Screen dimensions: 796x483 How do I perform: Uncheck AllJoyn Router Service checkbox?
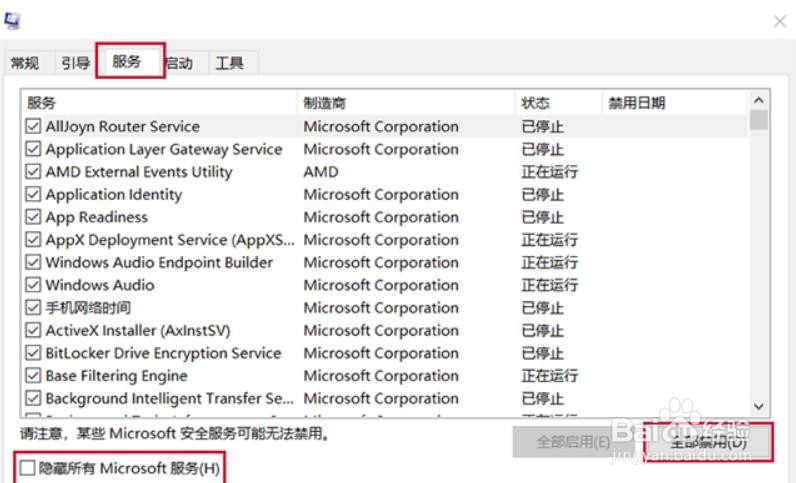(x=33, y=127)
